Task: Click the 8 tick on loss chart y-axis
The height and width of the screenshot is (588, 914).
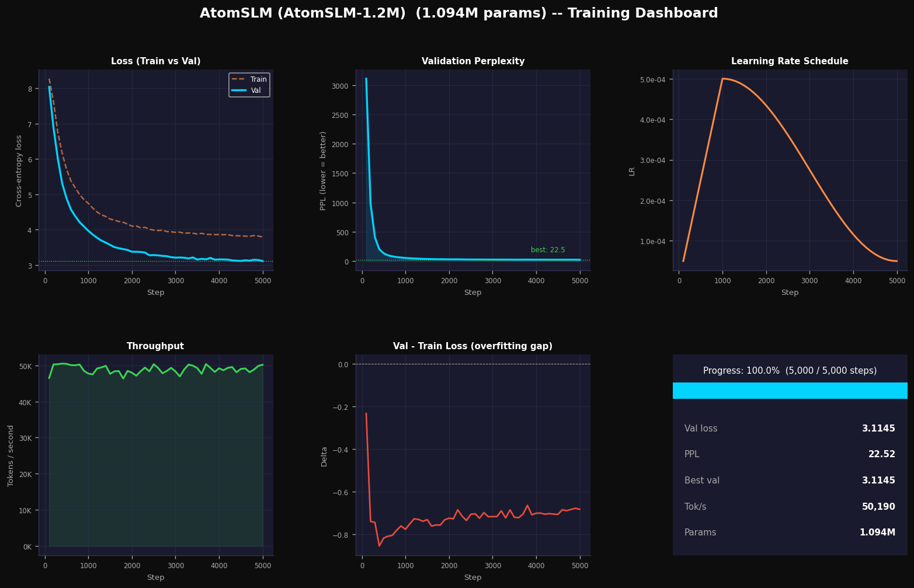Action: [x=30, y=89]
